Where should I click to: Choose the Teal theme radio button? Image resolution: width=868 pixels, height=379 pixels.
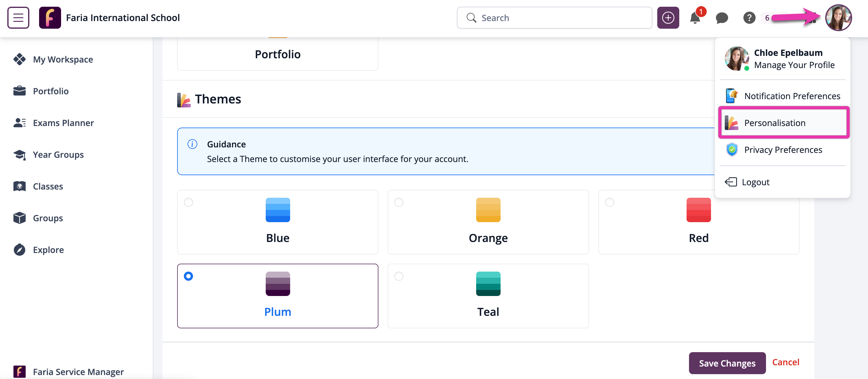click(x=399, y=276)
